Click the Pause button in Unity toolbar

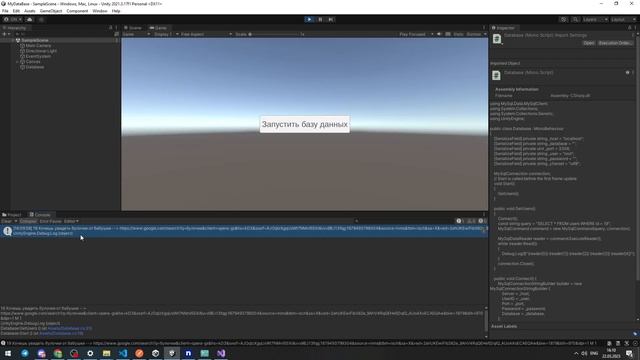(320, 19)
